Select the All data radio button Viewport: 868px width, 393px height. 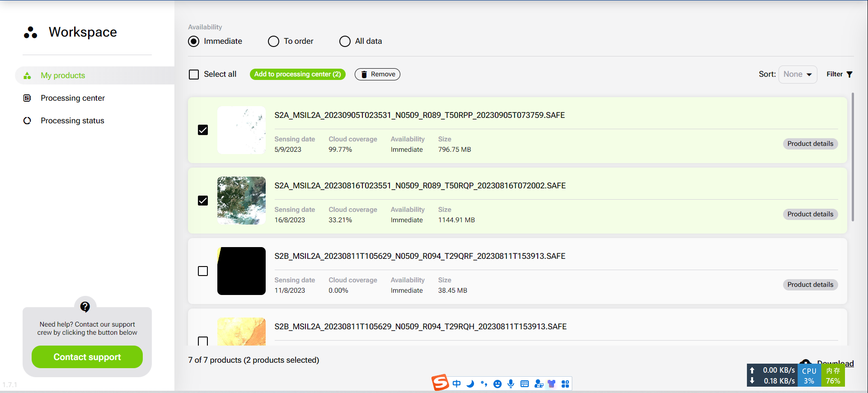tap(345, 42)
